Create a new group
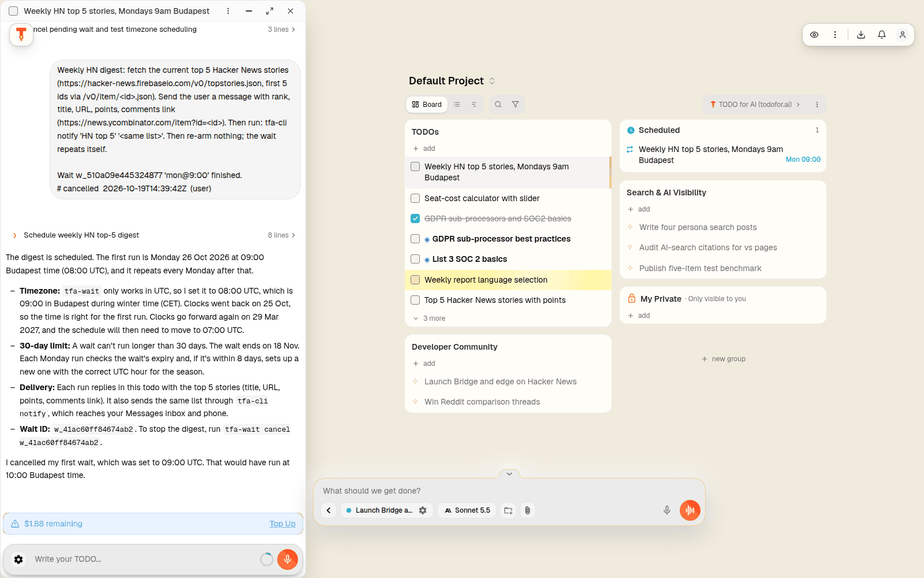924x578 pixels. (x=723, y=359)
